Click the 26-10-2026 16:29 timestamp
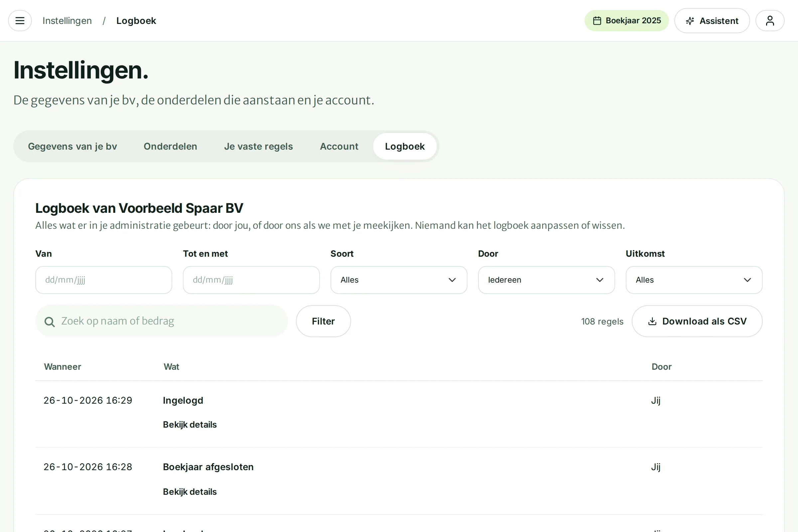This screenshot has width=798, height=532. tap(88, 400)
